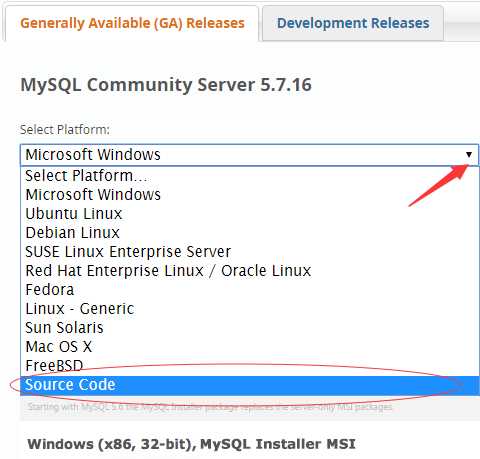Choose Linux - Generic option
The image size is (480, 459).
pyautogui.click(x=249, y=309)
